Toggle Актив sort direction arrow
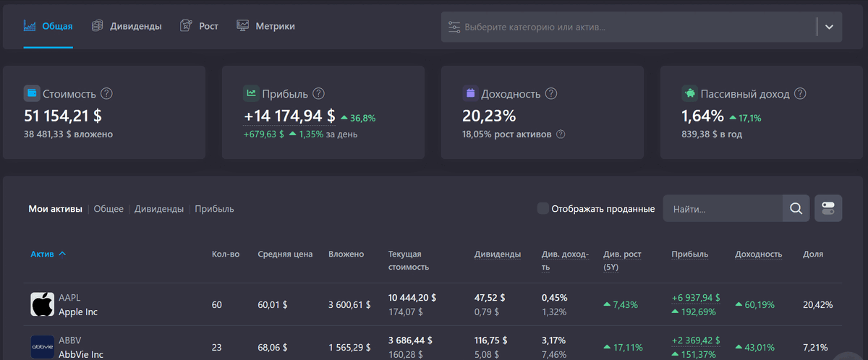 (x=62, y=254)
